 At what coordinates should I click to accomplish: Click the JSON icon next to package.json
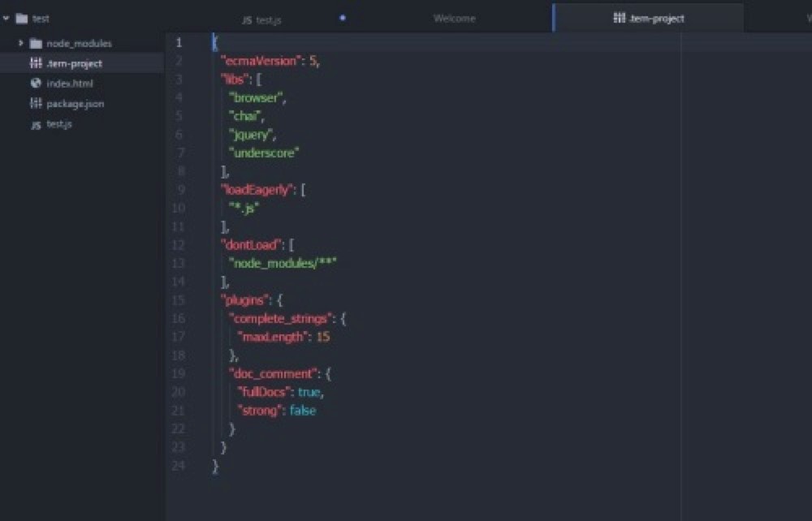tap(36, 104)
